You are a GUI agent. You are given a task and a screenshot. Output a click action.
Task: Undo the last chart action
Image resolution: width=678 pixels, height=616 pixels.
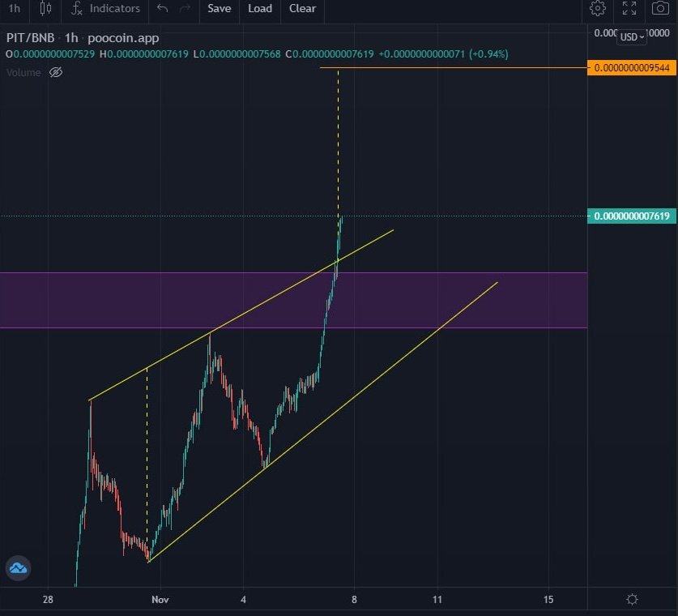(x=162, y=10)
